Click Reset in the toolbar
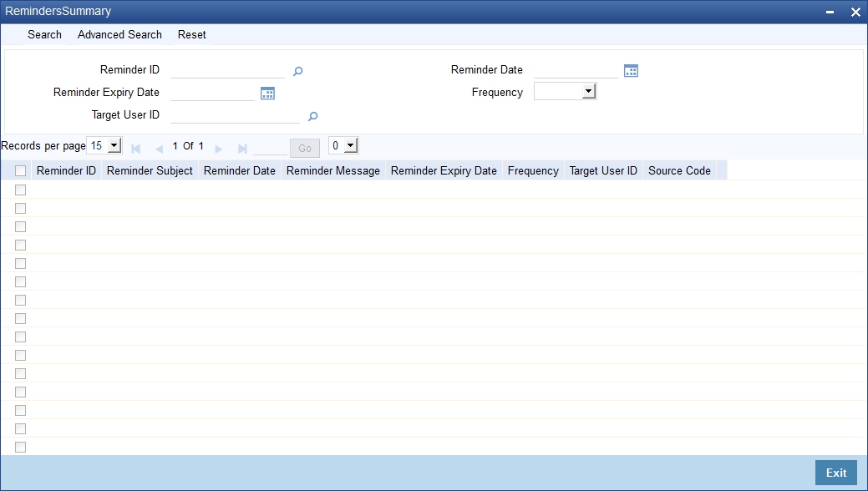The height and width of the screenshot is (491, 868). pyautogui.click(x=191, y=34)
